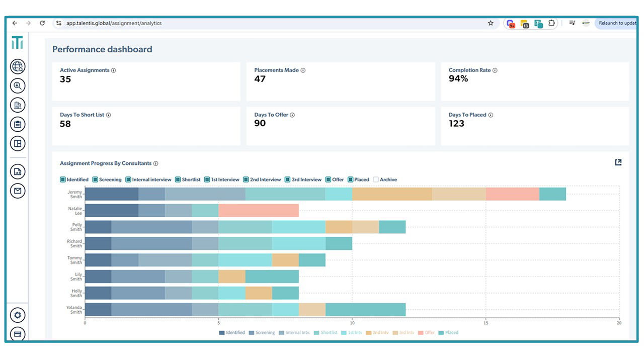
Task: Click the Identified entry in the bottom chart legend
Action: 232,333
